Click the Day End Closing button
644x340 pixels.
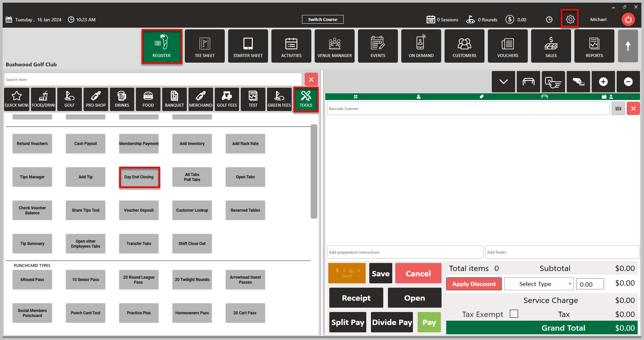pos(139,177)
